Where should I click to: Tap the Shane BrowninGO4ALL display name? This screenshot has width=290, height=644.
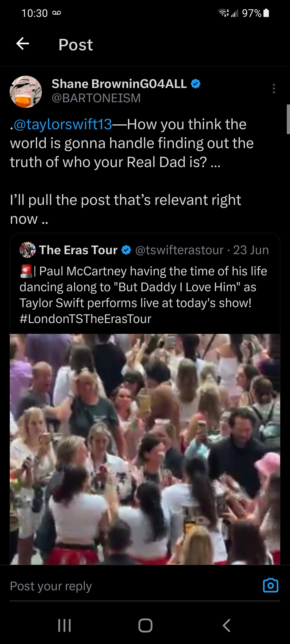click(119, 84)
